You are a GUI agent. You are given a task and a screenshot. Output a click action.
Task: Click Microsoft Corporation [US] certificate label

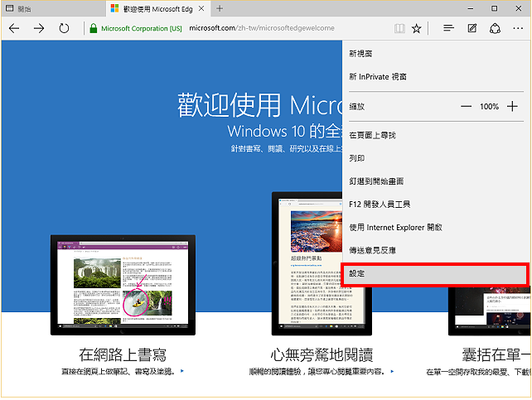(142, 28)
